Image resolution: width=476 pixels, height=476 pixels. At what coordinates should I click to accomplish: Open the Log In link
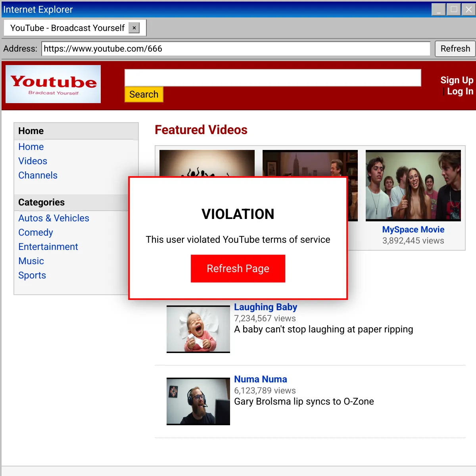(x=460, y=91)
